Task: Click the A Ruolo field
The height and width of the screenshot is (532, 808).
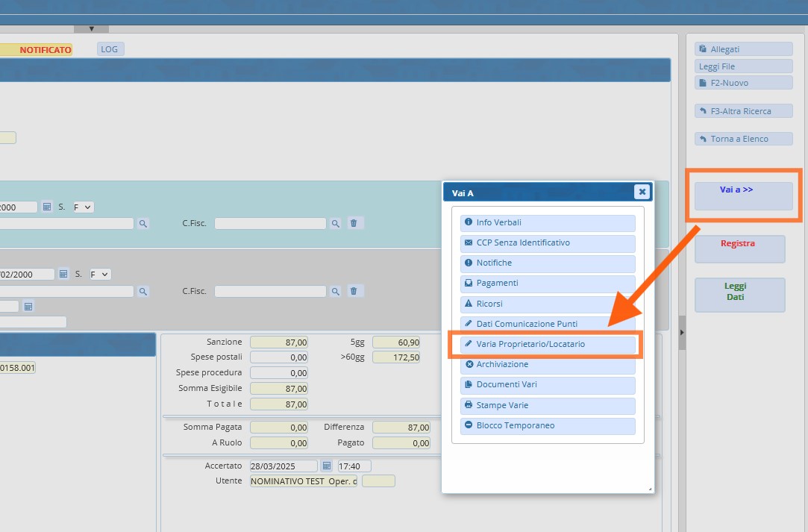Action: (279, 442)
